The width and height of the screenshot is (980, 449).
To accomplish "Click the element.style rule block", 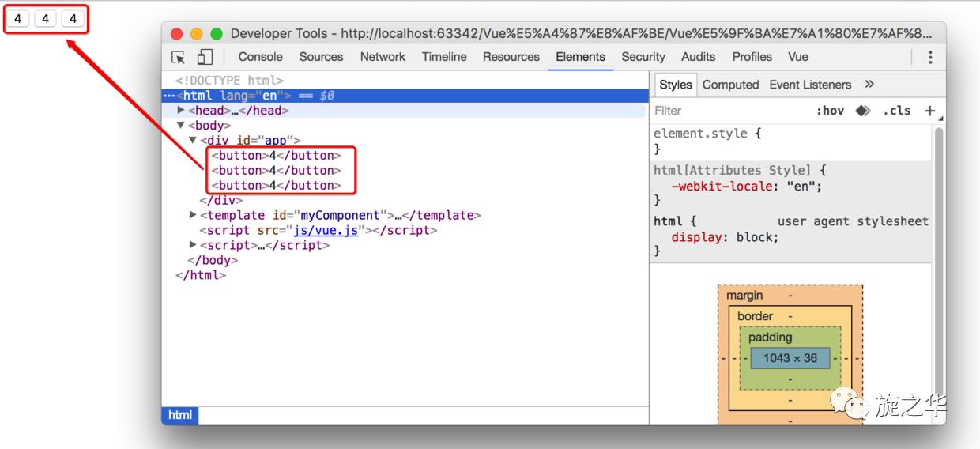I will pos(790,141).
